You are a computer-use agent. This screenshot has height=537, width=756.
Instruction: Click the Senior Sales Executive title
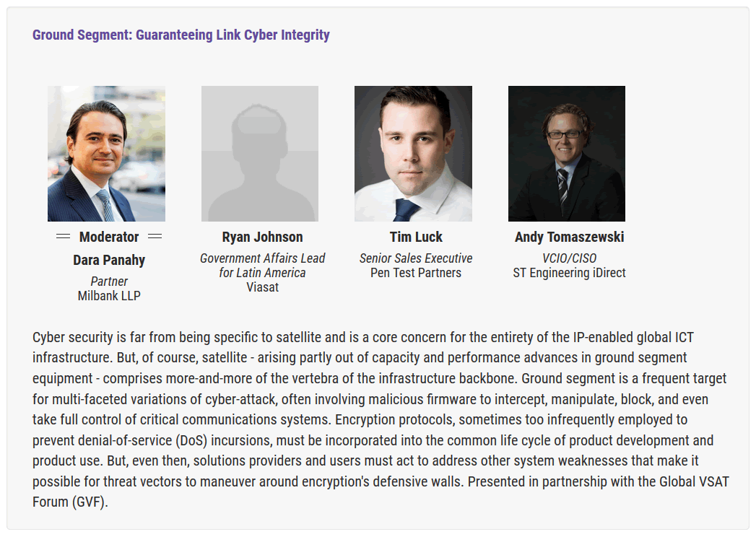click(416, 258)
